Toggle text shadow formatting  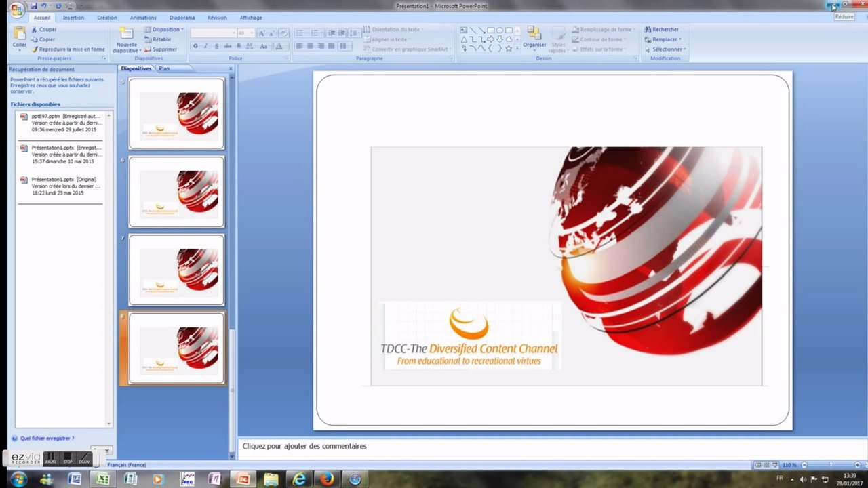(x=239, y=46)
